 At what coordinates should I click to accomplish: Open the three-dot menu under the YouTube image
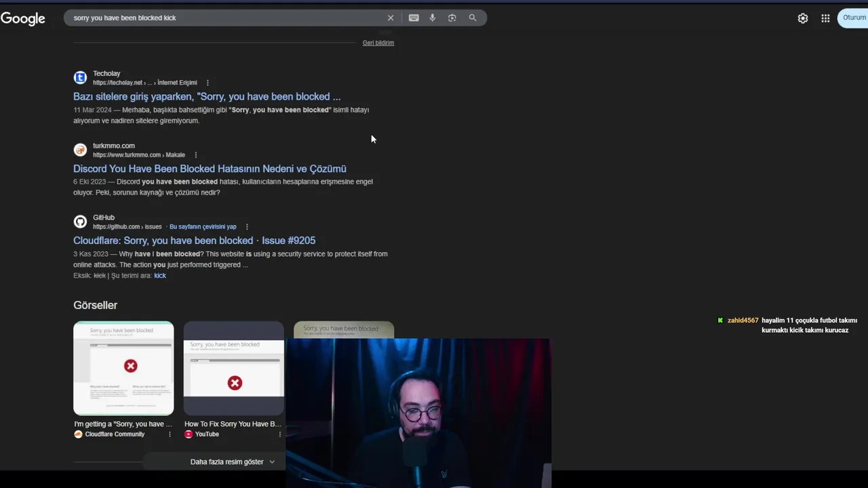point(279,434)
